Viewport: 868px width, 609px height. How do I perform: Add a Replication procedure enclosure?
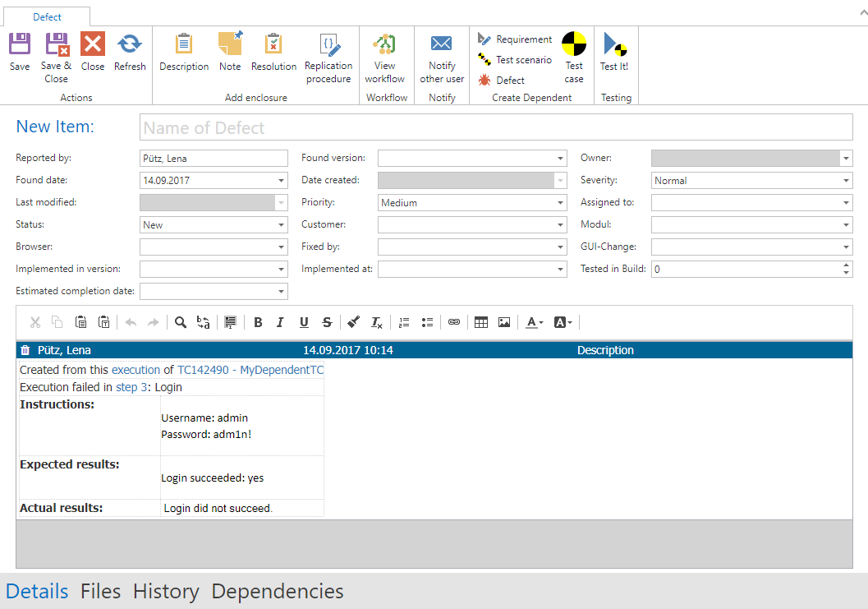click(x=328, y=44)
